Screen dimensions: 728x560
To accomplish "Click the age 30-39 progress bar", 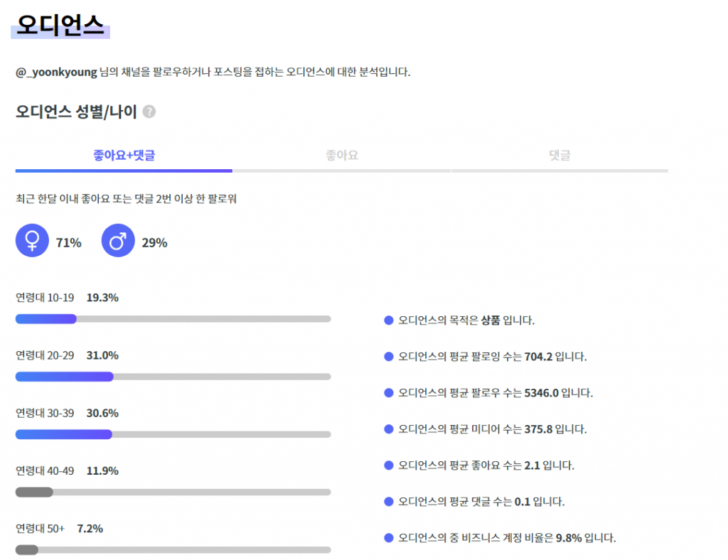I will pyautogui.click(x=173, y=434).
